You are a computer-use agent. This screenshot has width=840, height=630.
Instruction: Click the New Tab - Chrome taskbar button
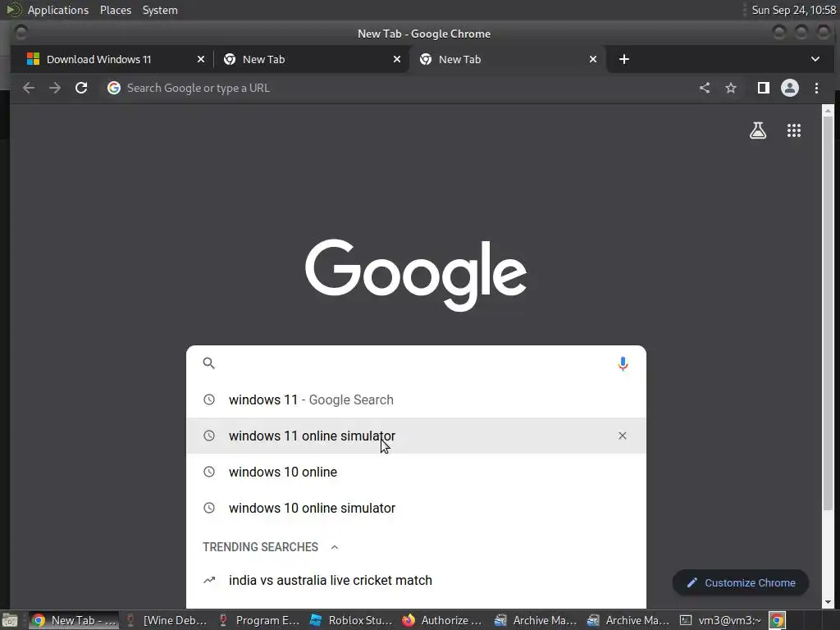click(x=73, y=620)
